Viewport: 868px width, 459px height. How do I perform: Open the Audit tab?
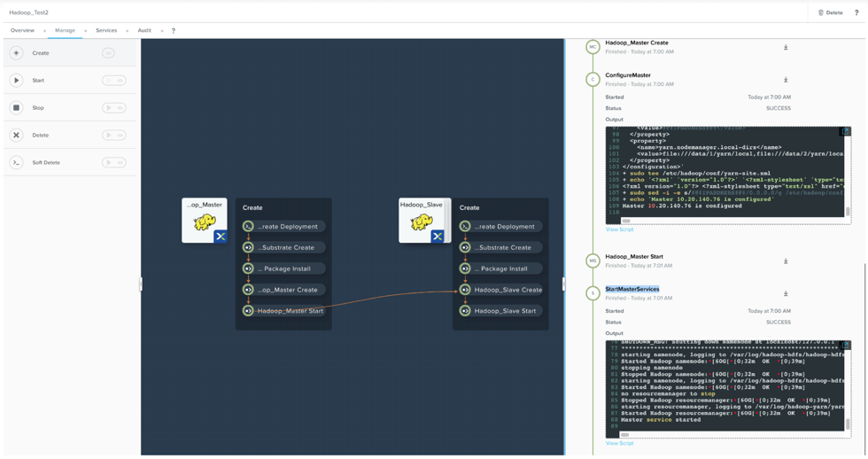coord(144,30)
